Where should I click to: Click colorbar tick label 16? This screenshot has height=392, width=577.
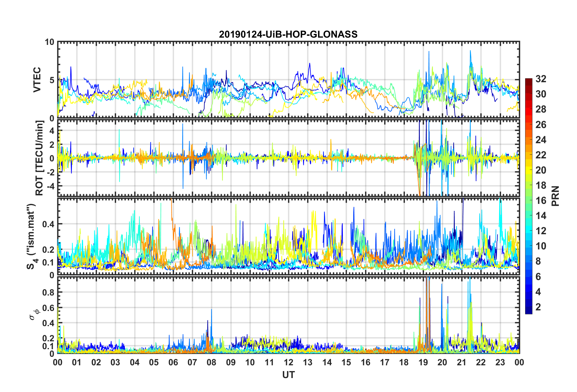coord(541,201)
